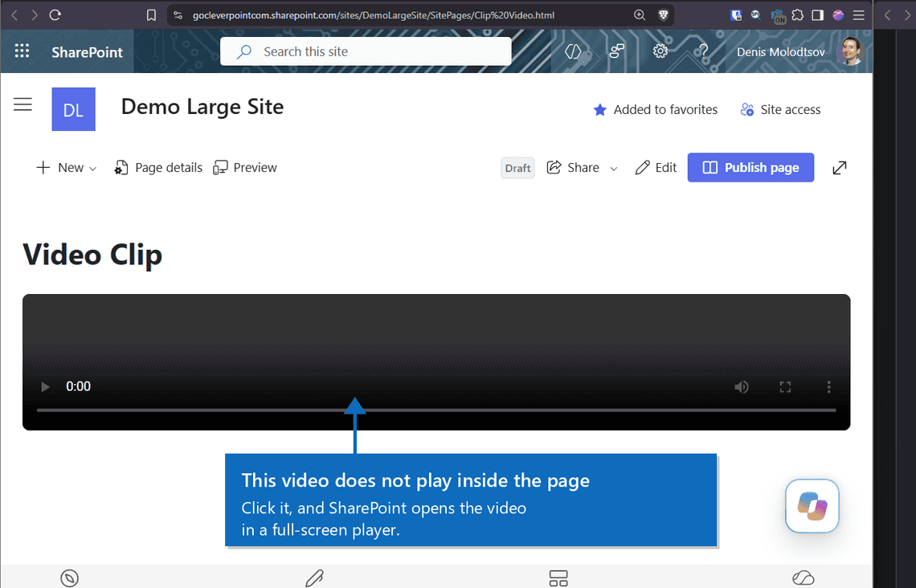Open the Help question mark
The image size is (916, 588).
coord(703,51)
